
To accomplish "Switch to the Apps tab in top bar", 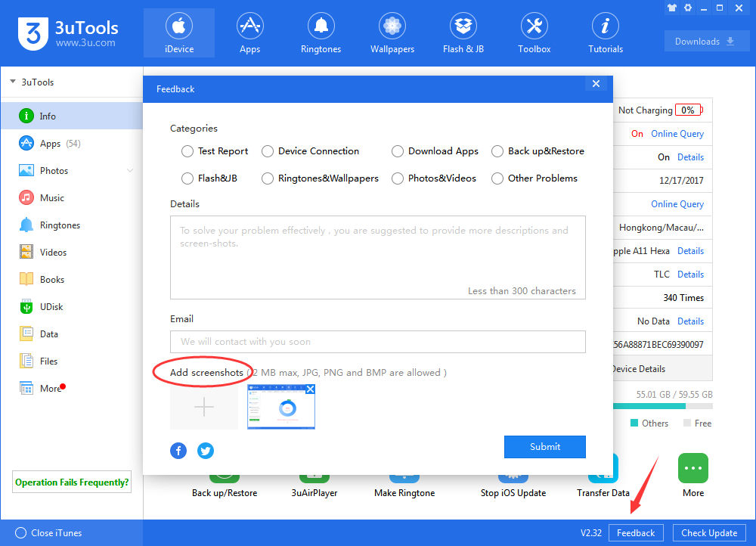I will pos(249,33).
